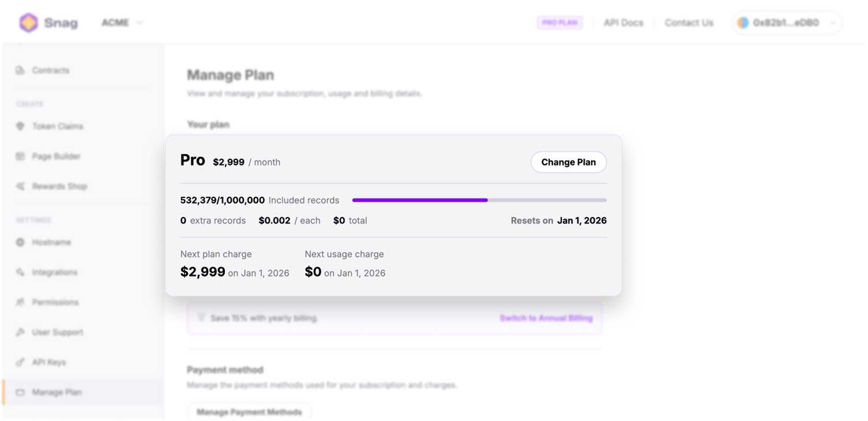Select the Contracts icon in the sidebar
Screen dimensions: 868x421
coord(21,70)
